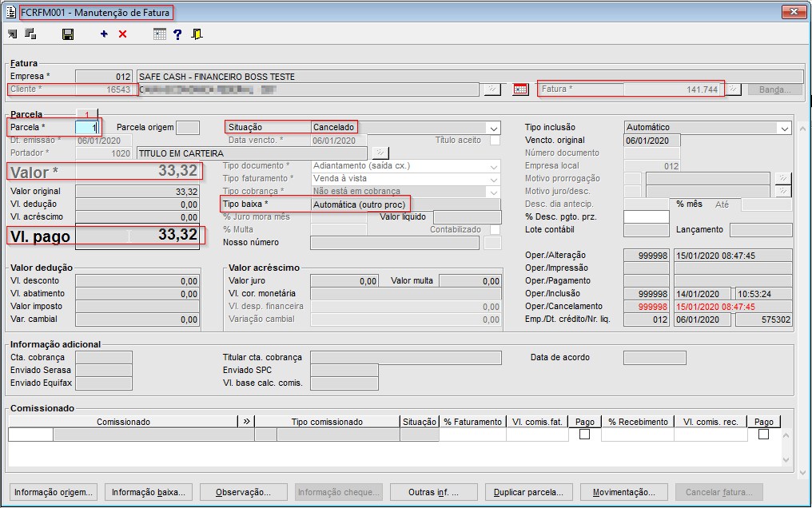Click the Duplicar parcela... button
The width and height of the screenshot is (812, 508).
(528, 492)
